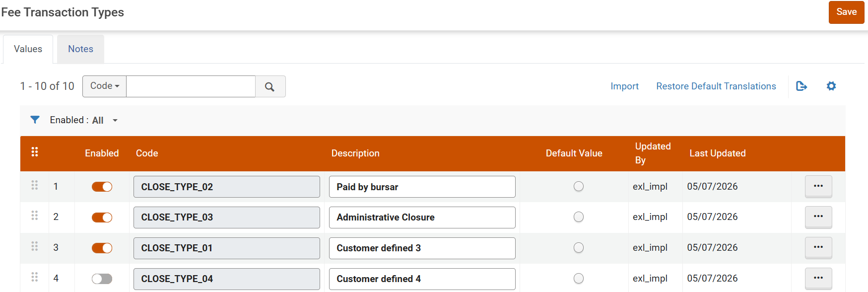Set Customer defined 4 as default value
Screen dimensions: 868x292
tap(579, 279)
